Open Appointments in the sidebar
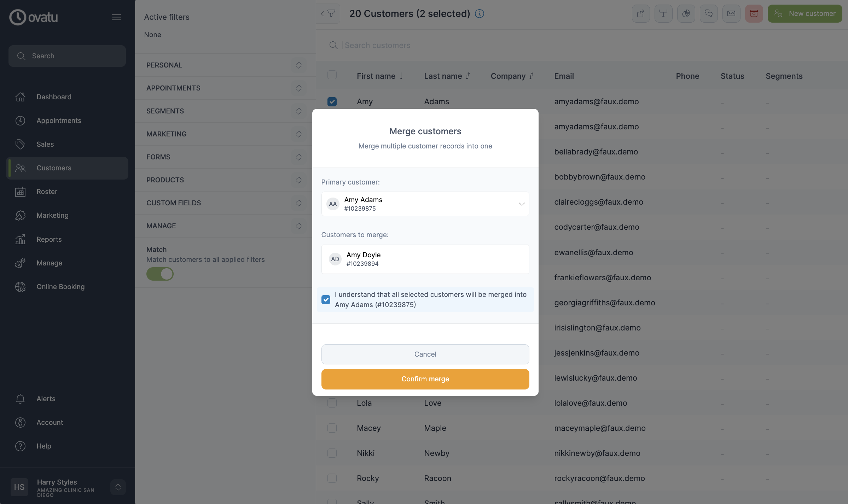 pos(59,121)
